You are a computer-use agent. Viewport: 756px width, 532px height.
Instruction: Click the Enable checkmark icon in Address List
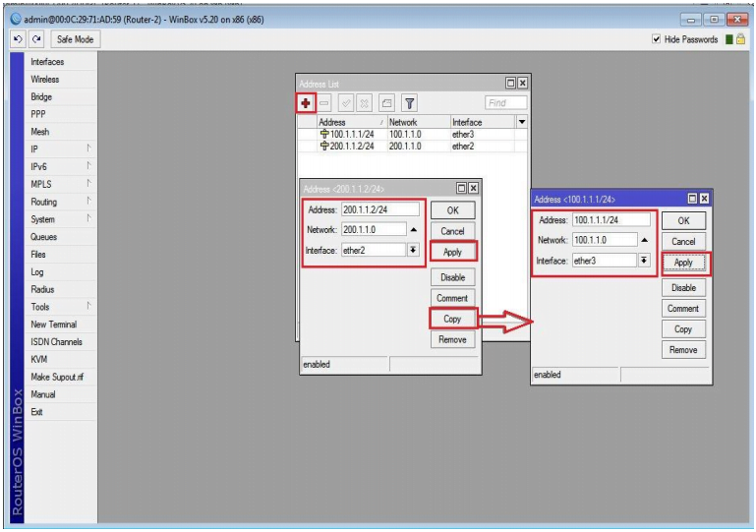(347, 102)
